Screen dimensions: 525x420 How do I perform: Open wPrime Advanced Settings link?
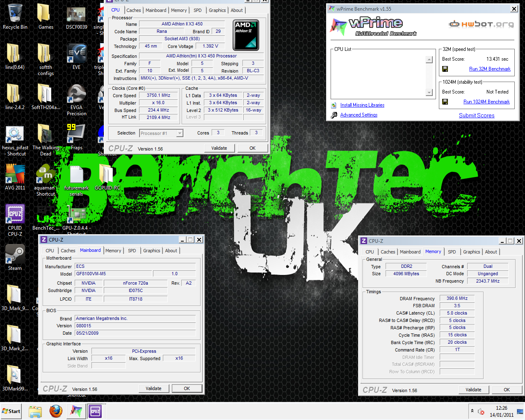[359, 115]
